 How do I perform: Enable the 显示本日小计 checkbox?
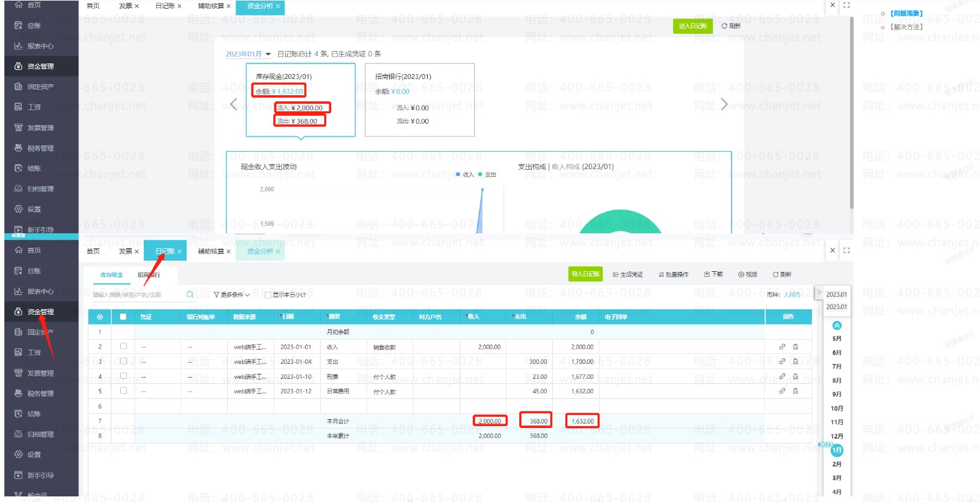click(268, 295)
